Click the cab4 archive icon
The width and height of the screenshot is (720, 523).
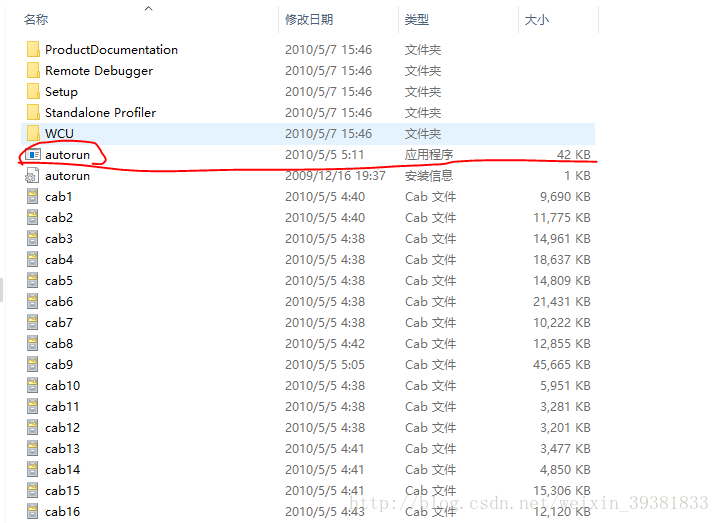click(x=33, y=259)
